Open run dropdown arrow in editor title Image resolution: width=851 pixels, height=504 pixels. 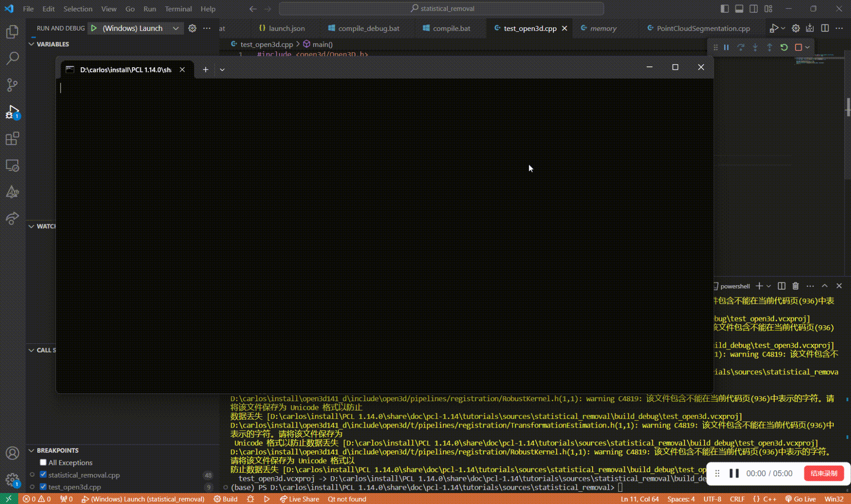[783, 28]
